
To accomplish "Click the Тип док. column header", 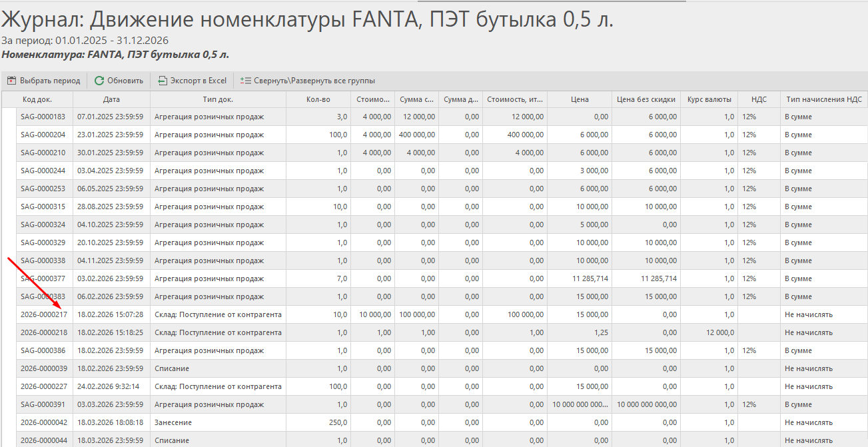I will (x=218, y=99).
